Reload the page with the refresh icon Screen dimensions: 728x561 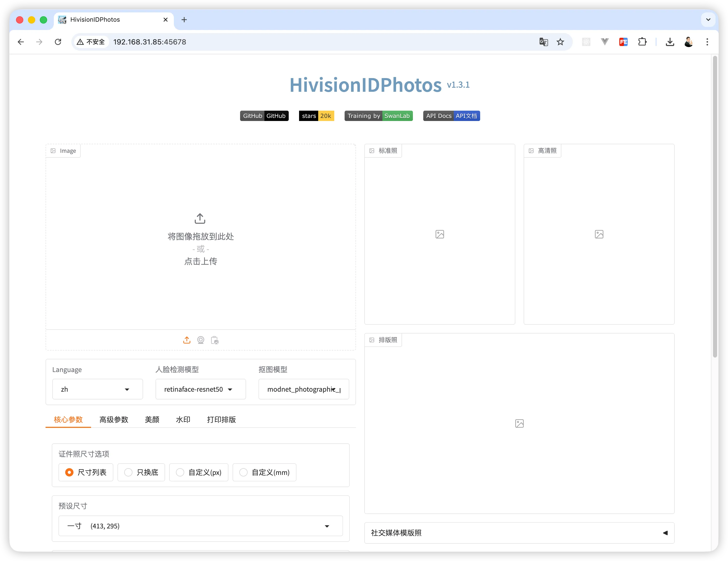pyautogui.click(x=58, y=42)
